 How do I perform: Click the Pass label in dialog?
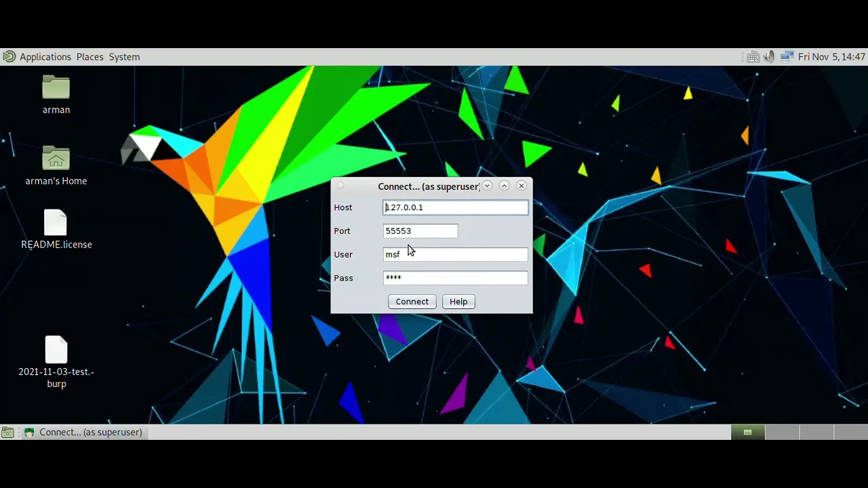click(x=343, y=278)
